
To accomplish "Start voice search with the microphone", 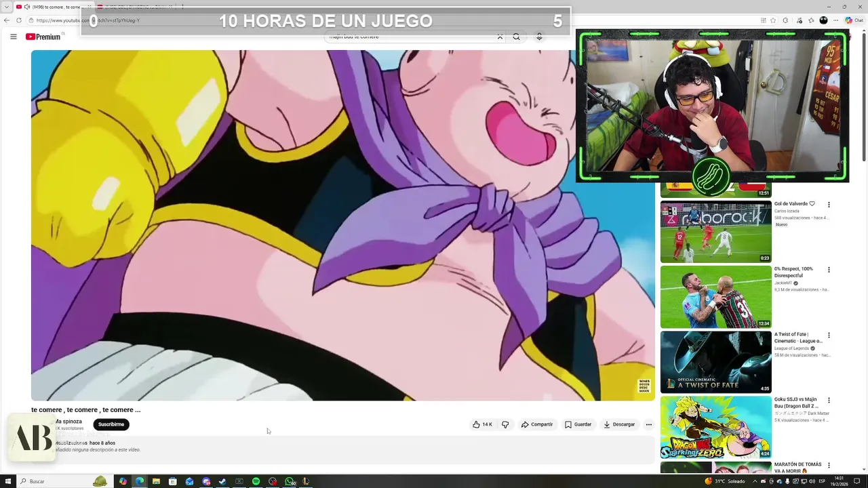I will 539,37.
